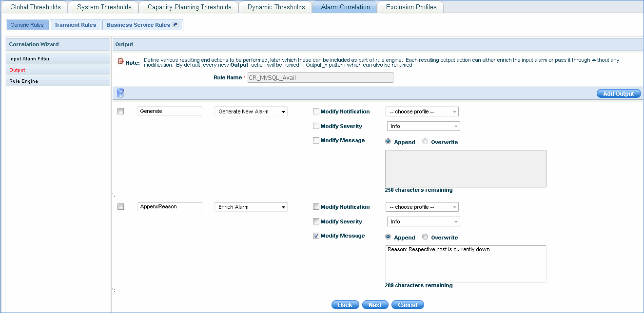Click popup icon on Business Service Rules tab
644x313 pixels.
(x=176, y=25)
